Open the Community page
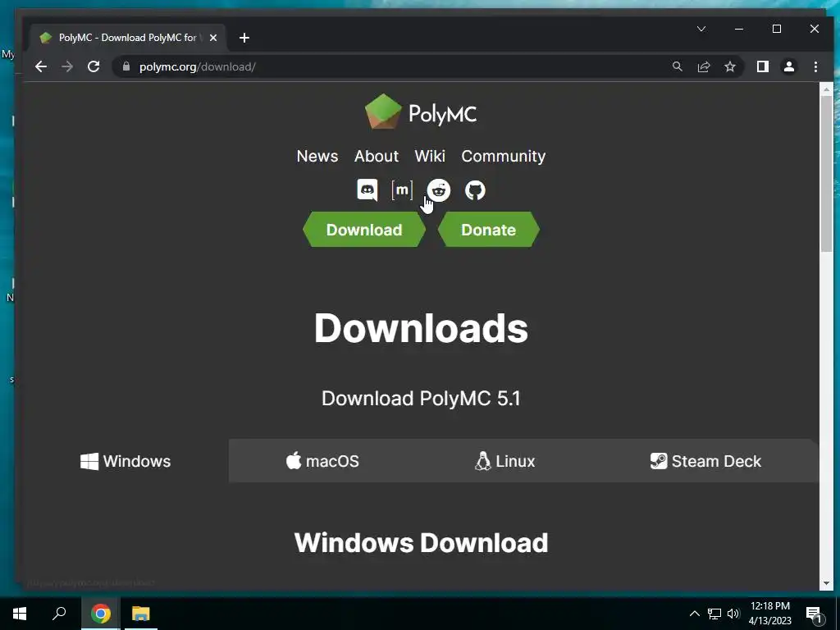Viewport: 840px width, 630px height. (x=504, y=156)
